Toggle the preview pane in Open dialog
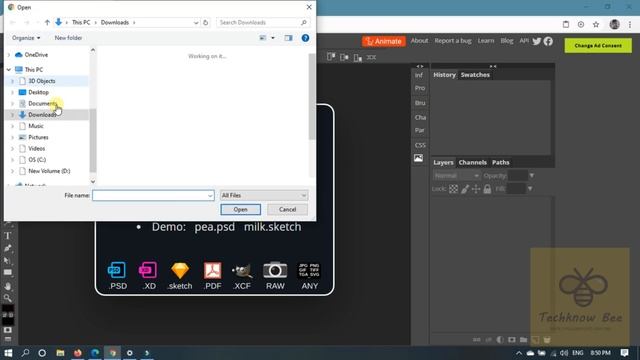 tap(289, 38)
